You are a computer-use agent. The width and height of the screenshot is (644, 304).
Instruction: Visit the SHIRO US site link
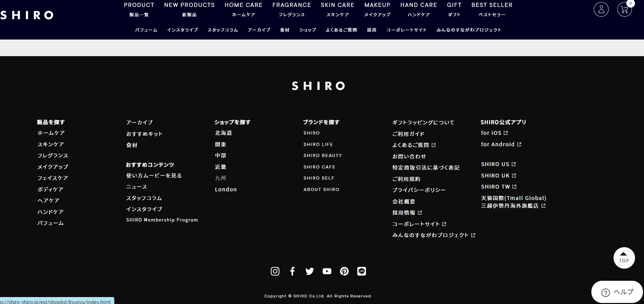[498, 164]
